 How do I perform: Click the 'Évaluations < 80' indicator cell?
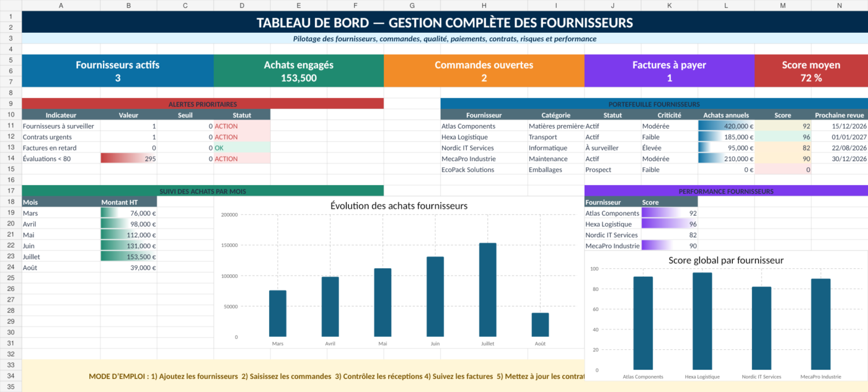click(x=61, y=159)
